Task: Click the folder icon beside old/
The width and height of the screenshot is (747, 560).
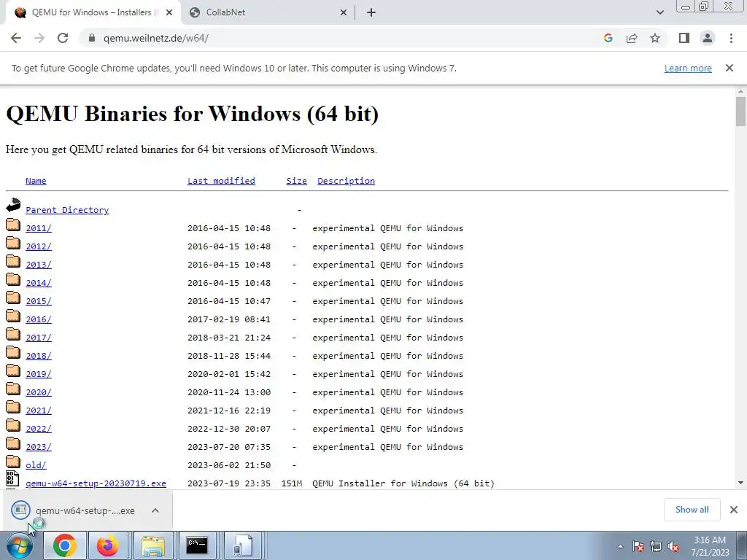Action: click(x=13, y=462)
